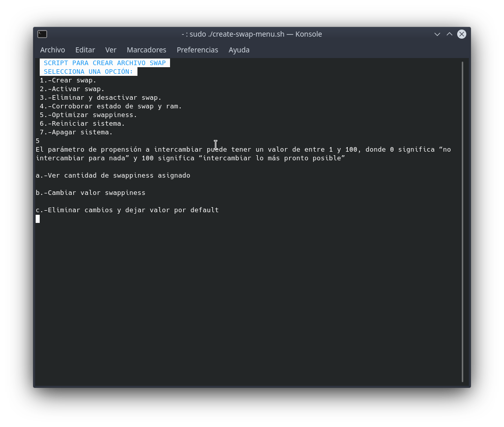504x427 pixels.
Task: Click '3.-Eliminar y desactivar swap.' line
Action: [100, 98]
